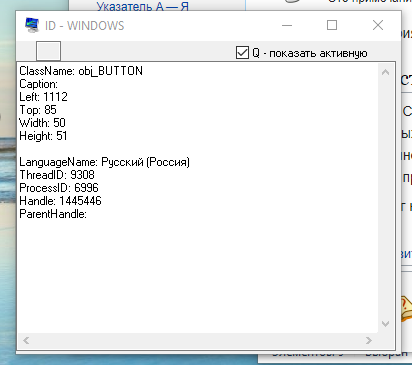Image resolution: width=412 pixels, height=365 pixels.
Task: Click the vertical scrollbar up arrow
Action: (x=385, y=72)
